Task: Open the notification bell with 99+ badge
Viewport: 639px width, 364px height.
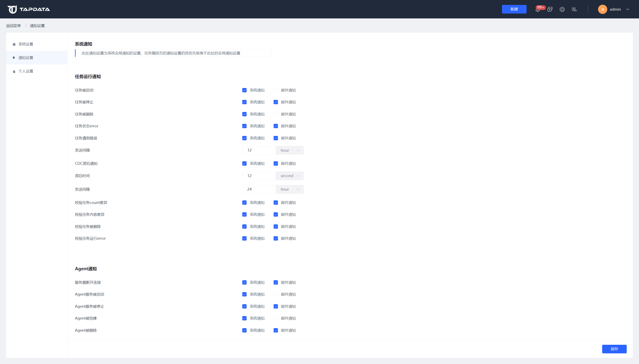Action: pos(537,9)
